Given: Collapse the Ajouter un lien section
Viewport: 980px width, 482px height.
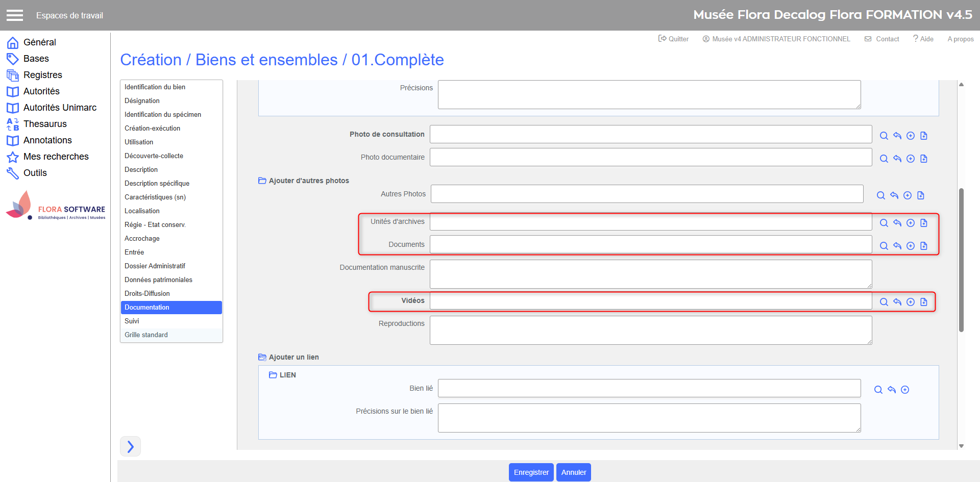Looking at the screenshot, I should [262, 357].
